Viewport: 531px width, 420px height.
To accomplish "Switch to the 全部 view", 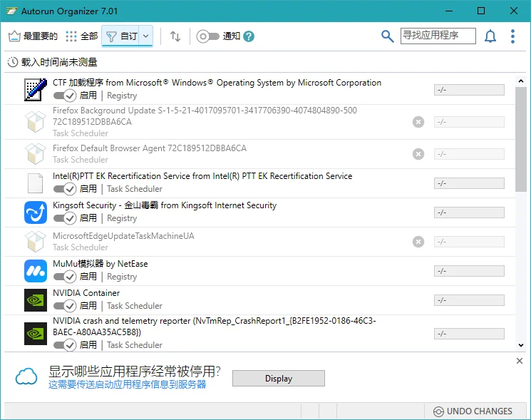I will coord(82,36).
